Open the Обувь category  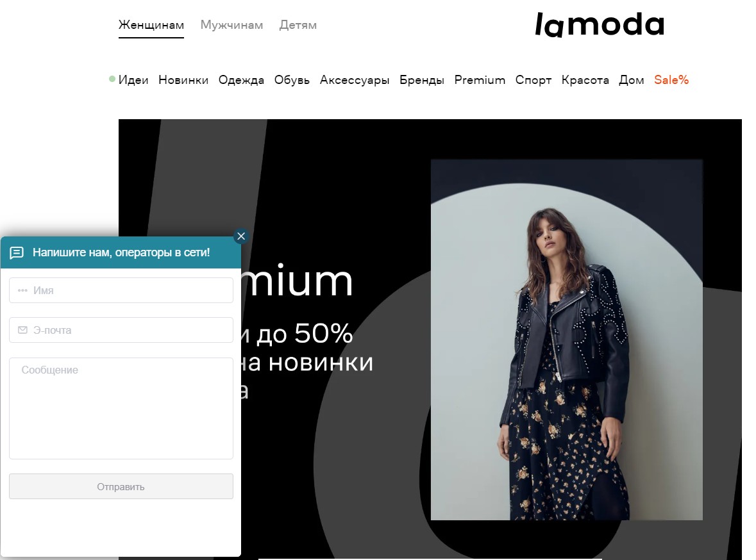[x=292, y=80]
